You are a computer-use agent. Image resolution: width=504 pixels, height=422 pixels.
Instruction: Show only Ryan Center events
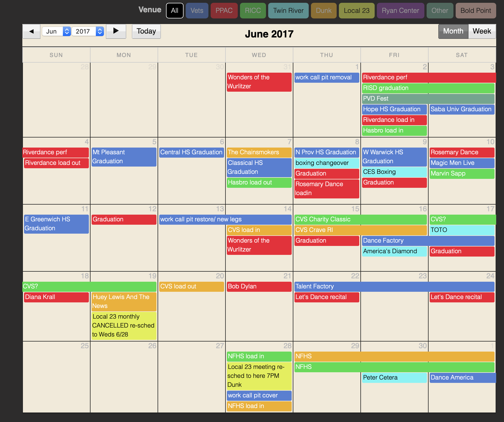(400, 11)
